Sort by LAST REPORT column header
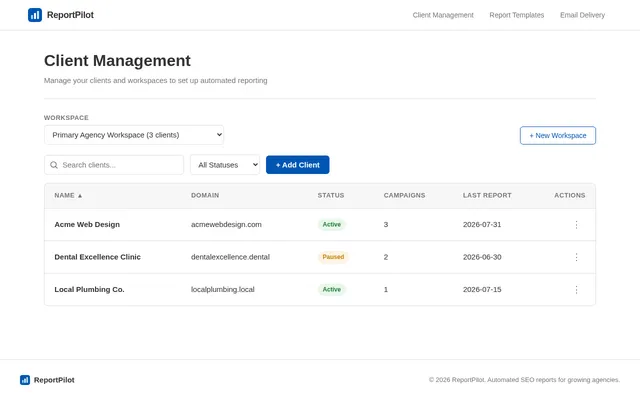This screenshot has width=640, height=400. tap(487, 196)
